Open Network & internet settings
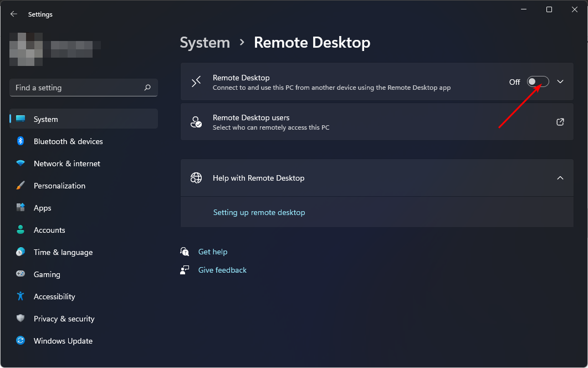 (x=84, y=163)
